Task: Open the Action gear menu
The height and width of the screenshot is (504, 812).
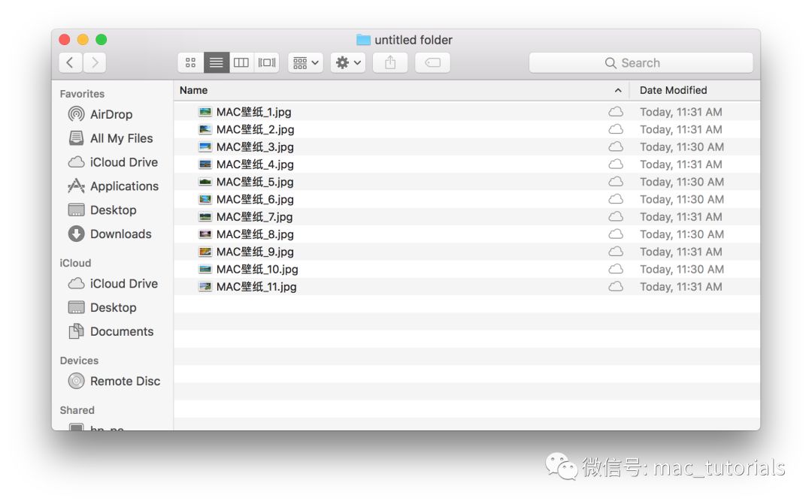Action: pos(348,63)
